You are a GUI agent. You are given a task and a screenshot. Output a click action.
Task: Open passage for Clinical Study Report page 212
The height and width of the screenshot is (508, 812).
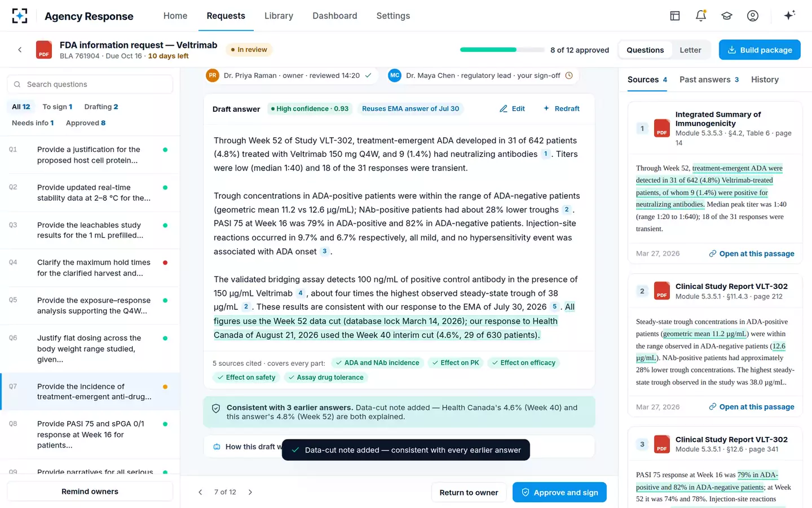pyautogui.click(x=751, y=406)
